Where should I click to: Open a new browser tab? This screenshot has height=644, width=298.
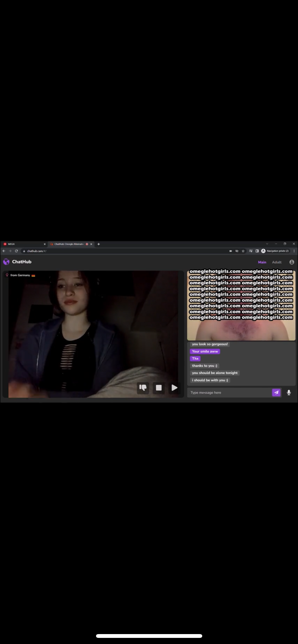pyautogui.click(x=99, y=244)
